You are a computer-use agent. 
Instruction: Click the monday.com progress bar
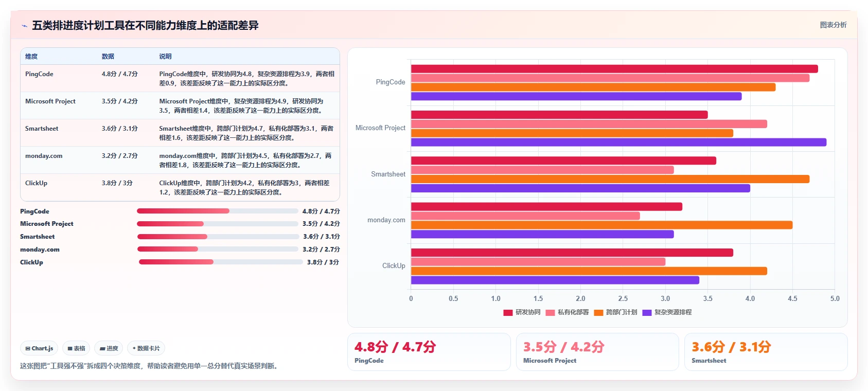tap(218, 249)
